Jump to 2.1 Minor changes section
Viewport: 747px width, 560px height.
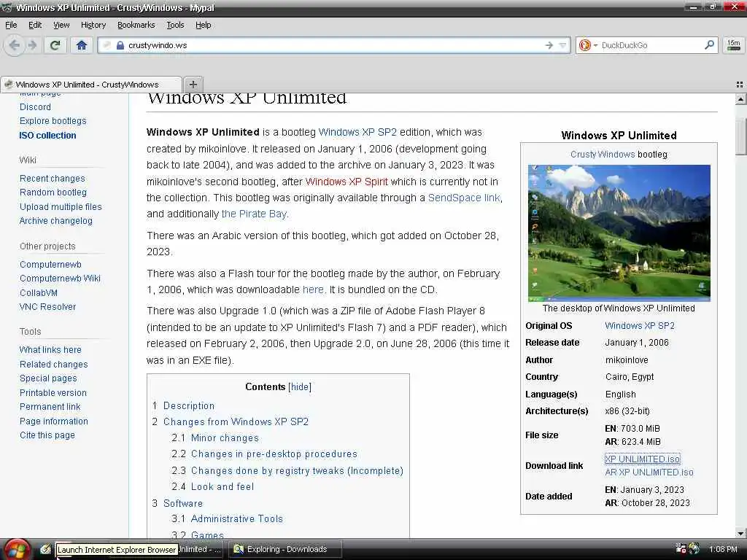click(x=225, y=437)
